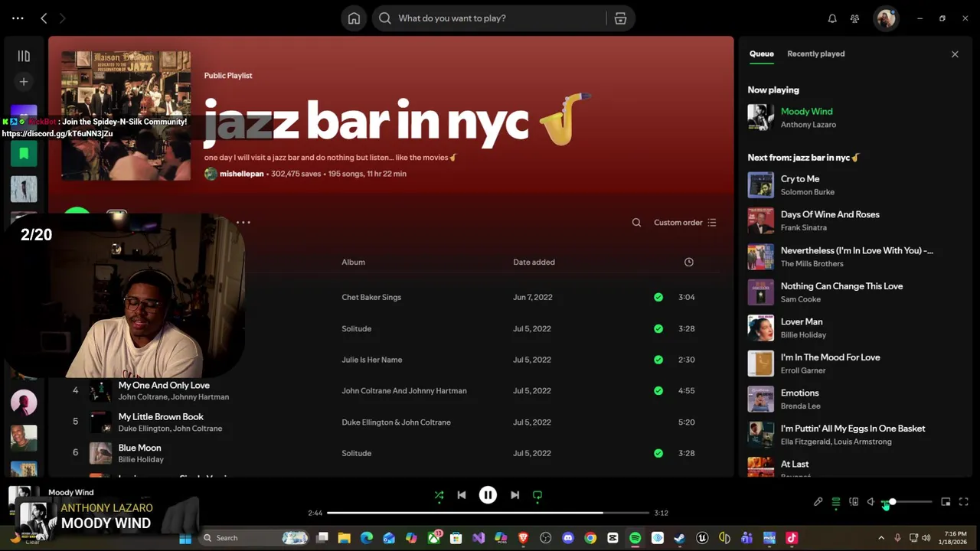The image size is (980, 551).
Task: Open the miniplayer icon
Action: [946, 502]
